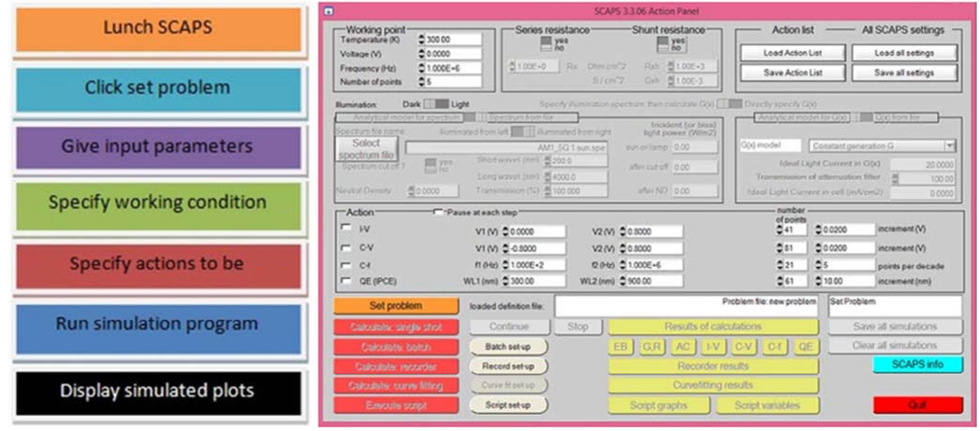Viewport: 980px width, 431px height.
Task: Click the C-f f1 (Hz) input field
Action: click(537, 265)
